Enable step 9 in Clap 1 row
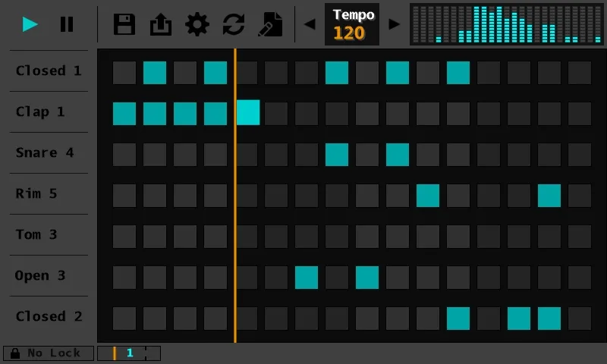 click(367, 114)
